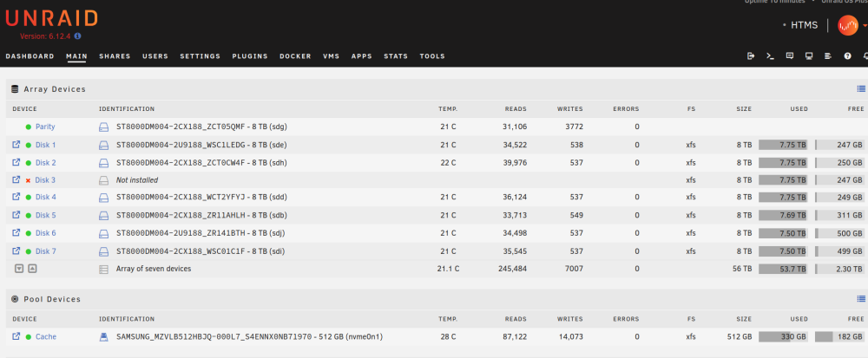Open the Disk 1 settings link
The height and width of the screenshot is (358, 868).
45,145
